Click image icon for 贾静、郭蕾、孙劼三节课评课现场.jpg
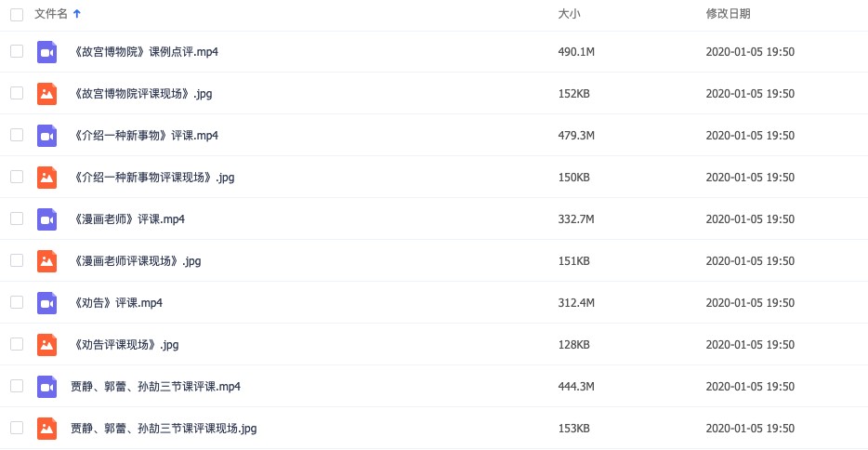The width and height of the screenshot is (868, 450). click(46, 428)
